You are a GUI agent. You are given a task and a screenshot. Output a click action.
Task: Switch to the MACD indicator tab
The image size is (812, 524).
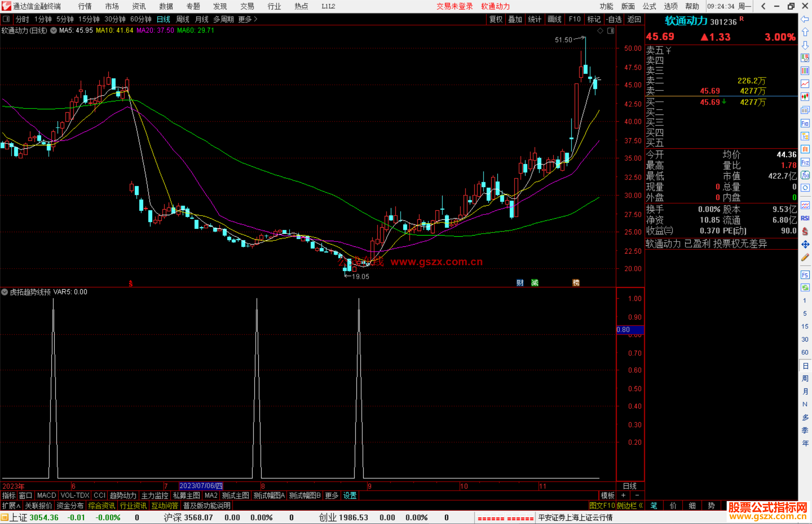(x=46, y=495)
